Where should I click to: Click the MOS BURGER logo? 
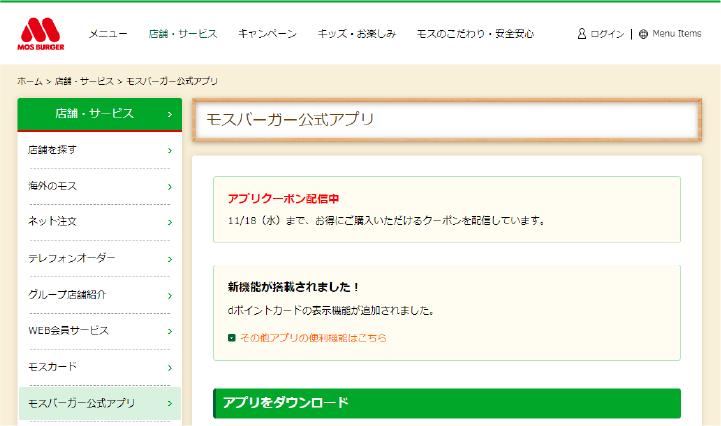pyautogui.click(x=40, y=34)
